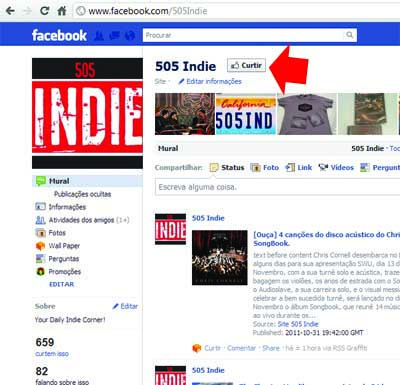This screenshot has width=400, height=385.
Task: Select the Foto share option
Action: 265,167
